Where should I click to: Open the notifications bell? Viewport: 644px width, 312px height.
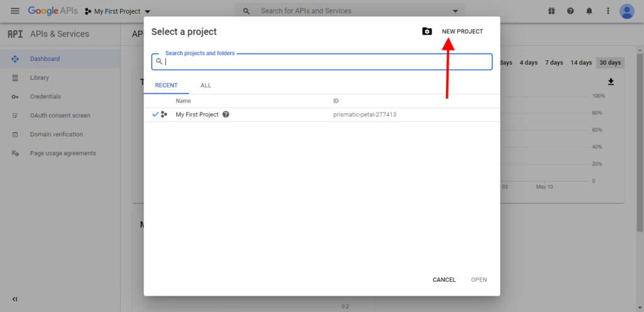click(x=589, y=11)
